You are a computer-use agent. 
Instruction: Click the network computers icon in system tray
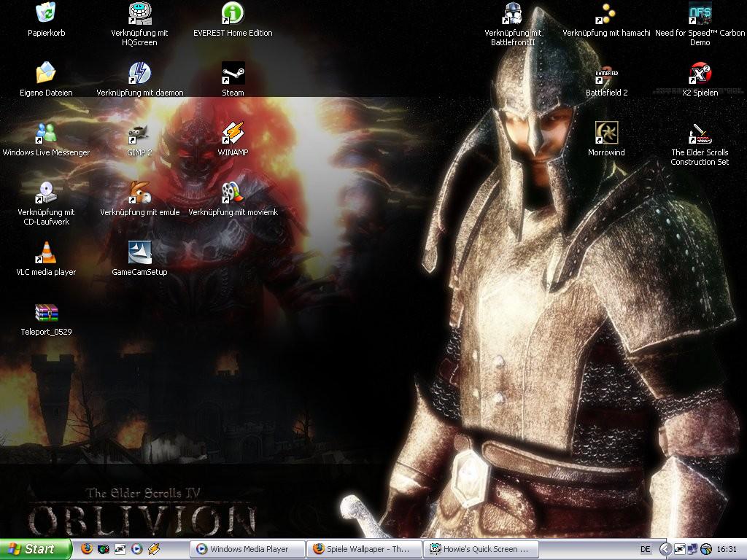(693, 549)
